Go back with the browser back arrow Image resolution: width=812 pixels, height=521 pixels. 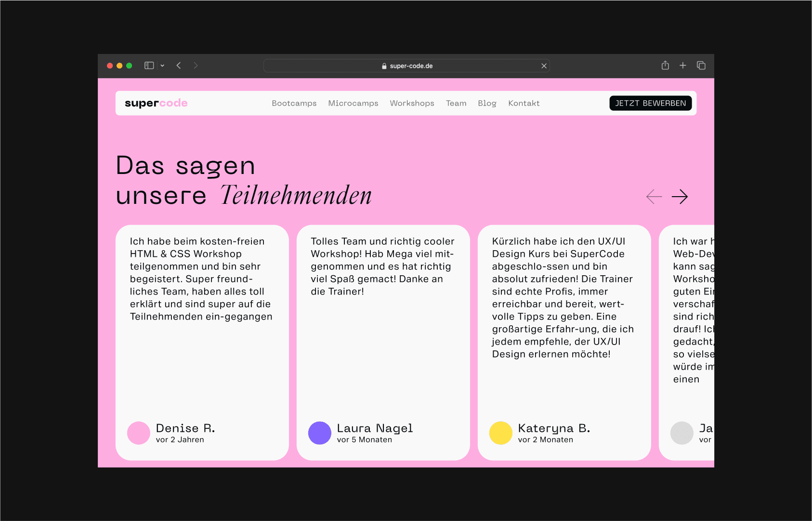[179, 66]
